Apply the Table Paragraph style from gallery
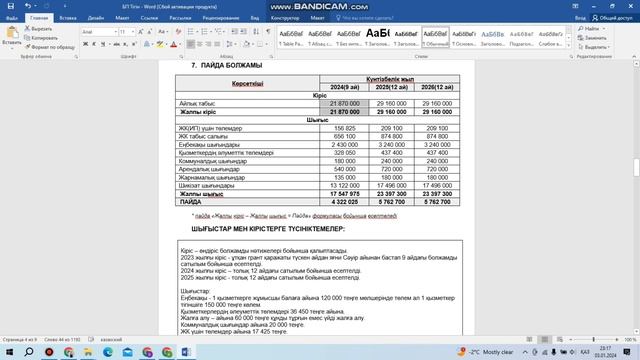Viewport: 640px width, 360px height. (x=291, y=38)
